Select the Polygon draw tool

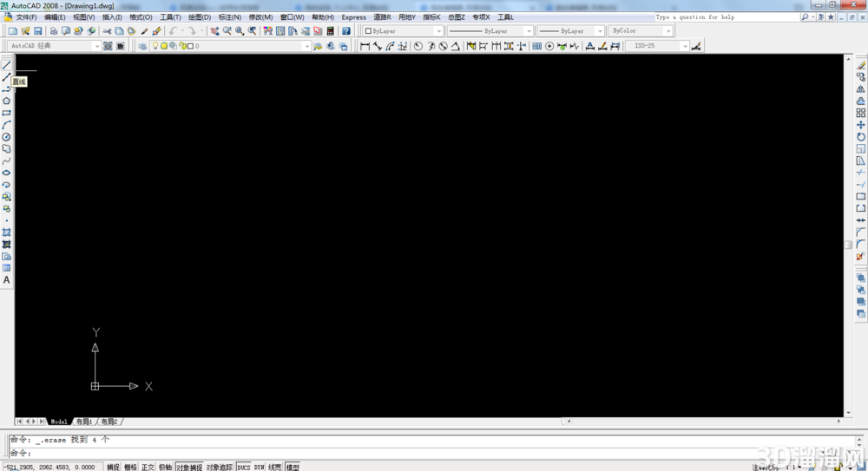pyautogui.click(x=7, y=101)
